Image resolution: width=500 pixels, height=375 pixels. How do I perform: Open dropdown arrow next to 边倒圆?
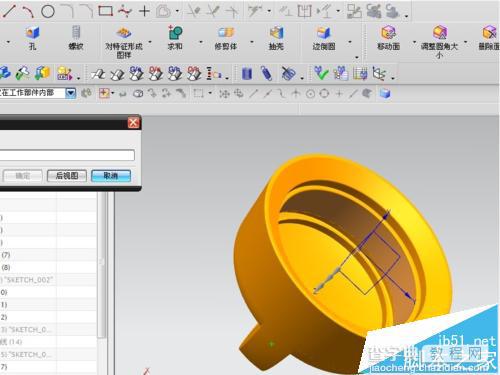pos(350,42)
